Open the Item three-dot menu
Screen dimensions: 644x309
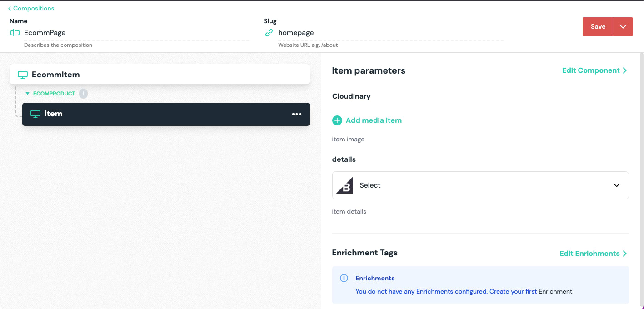coord(297,114)
